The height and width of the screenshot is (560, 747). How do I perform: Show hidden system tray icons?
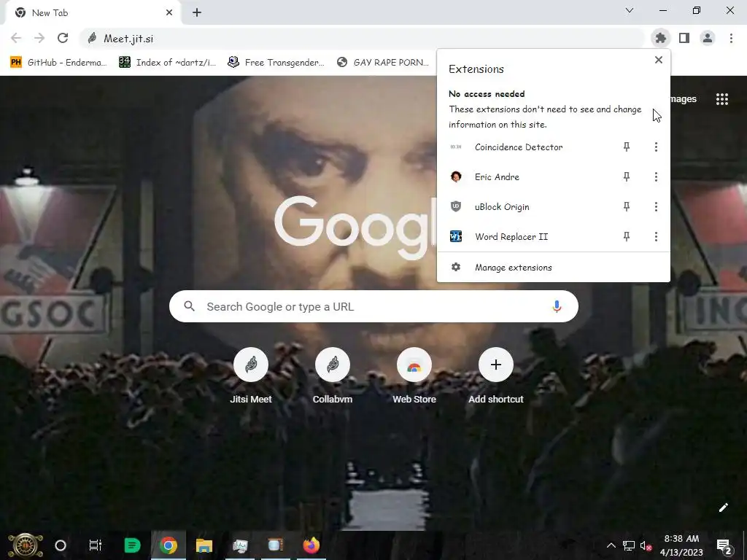(611, 545)
